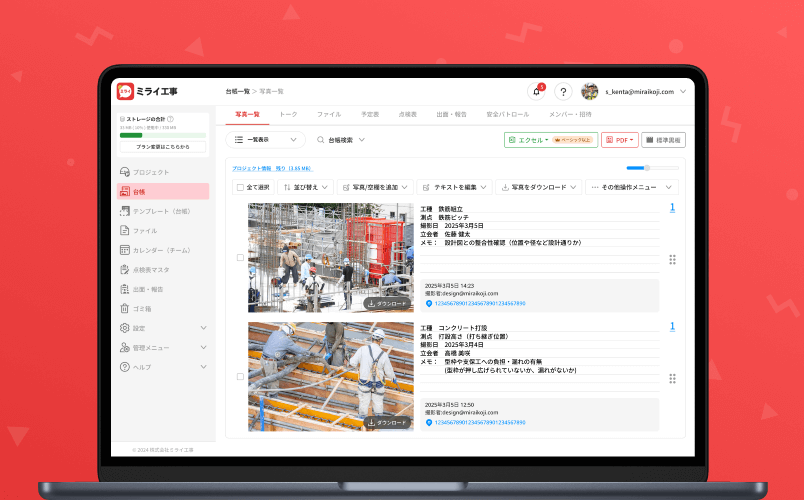804x500 pixels.
Task: Check the 鉄筋組立 photo row checkbox
Action: tap(239, 257)
